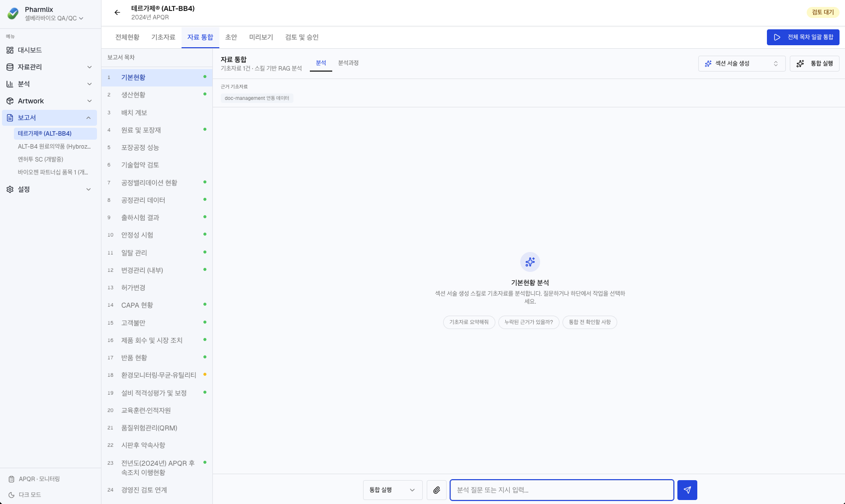845x504 pixels.
Task: Switch to the 기초자료 tab
Action: (x=163, y=37)
